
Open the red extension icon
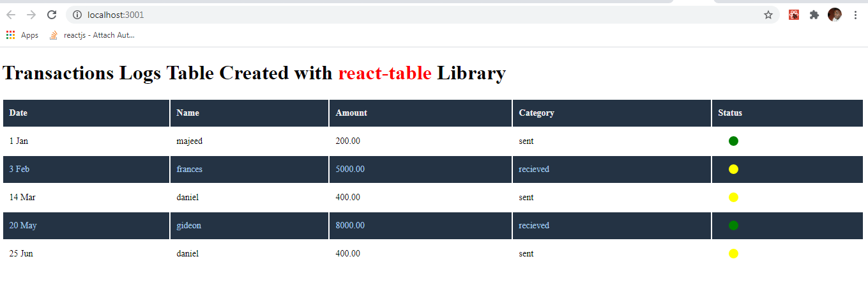pos(794,15)
